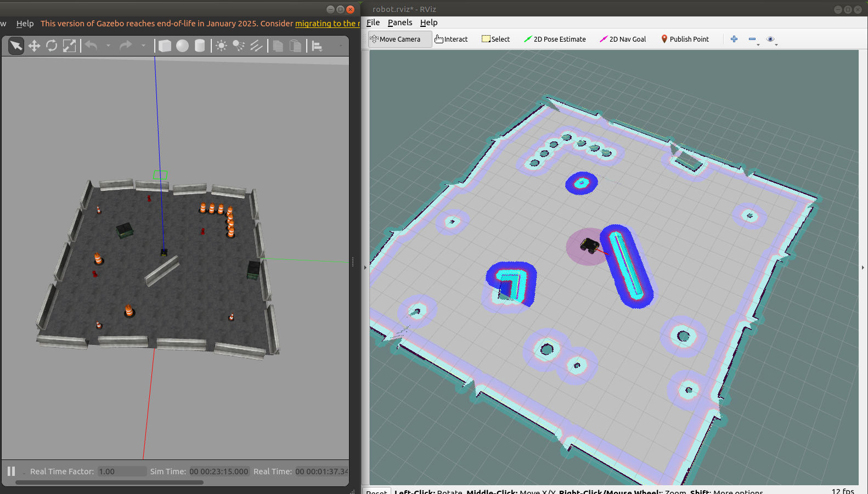This screenshot has width=868, height=494.
Task: Add a directional light in Gazebo
Action: pos(256,46)
